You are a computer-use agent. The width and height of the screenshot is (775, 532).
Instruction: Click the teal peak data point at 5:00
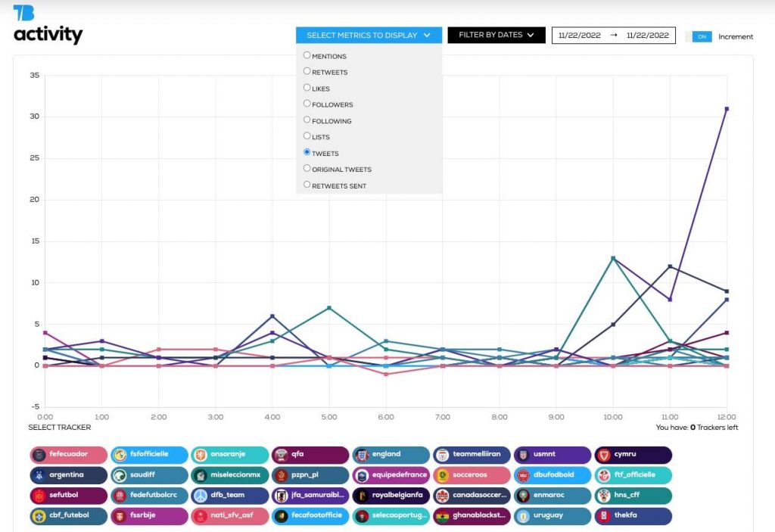point(329,308)
